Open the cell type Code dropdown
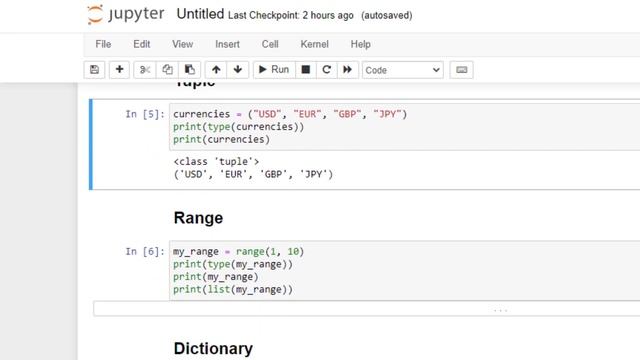This screenshot has width=640, height=360. click(402, 70)
